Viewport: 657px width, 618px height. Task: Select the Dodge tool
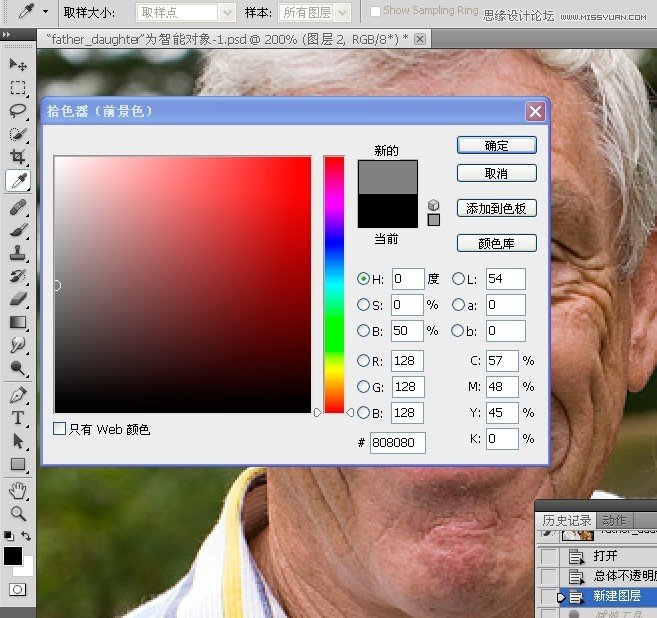click(18, 368)
